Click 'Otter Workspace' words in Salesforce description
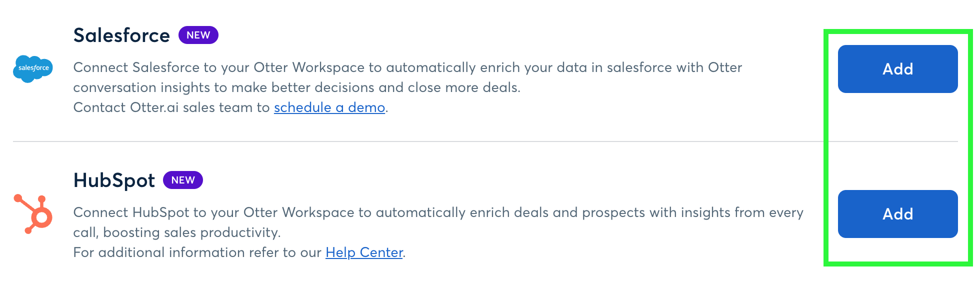 click(309, 67)
